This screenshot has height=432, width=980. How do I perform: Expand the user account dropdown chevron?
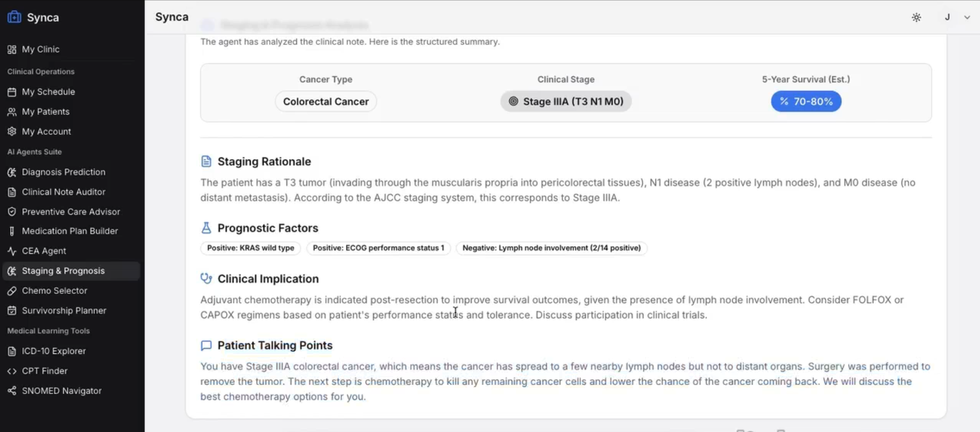[967, 17]
